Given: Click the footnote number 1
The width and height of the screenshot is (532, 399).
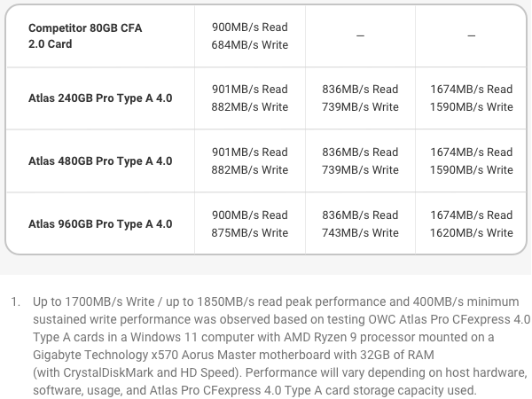Looking at the screenshot, I should click(15, 302).
